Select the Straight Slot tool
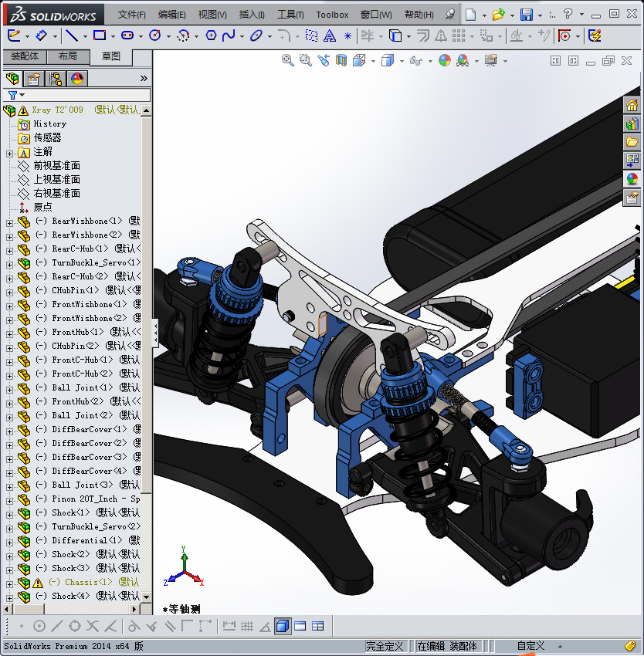The image size is (644, 656). (x=127, y=36)
